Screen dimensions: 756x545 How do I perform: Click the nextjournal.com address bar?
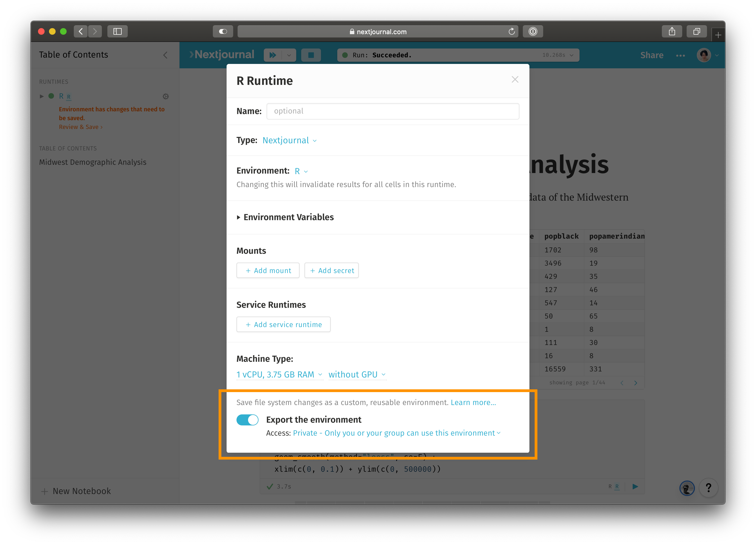[x=378, y=31]
